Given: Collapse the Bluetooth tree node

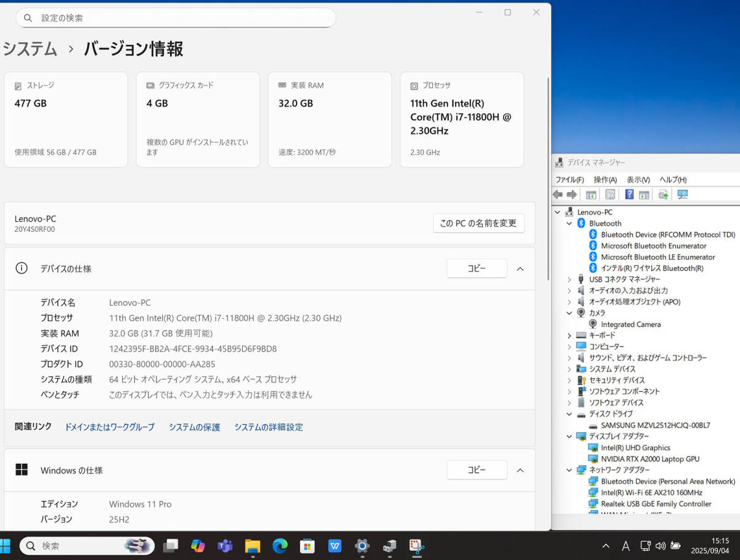Looking at the screenshot, I should click(x=569, y=223).
